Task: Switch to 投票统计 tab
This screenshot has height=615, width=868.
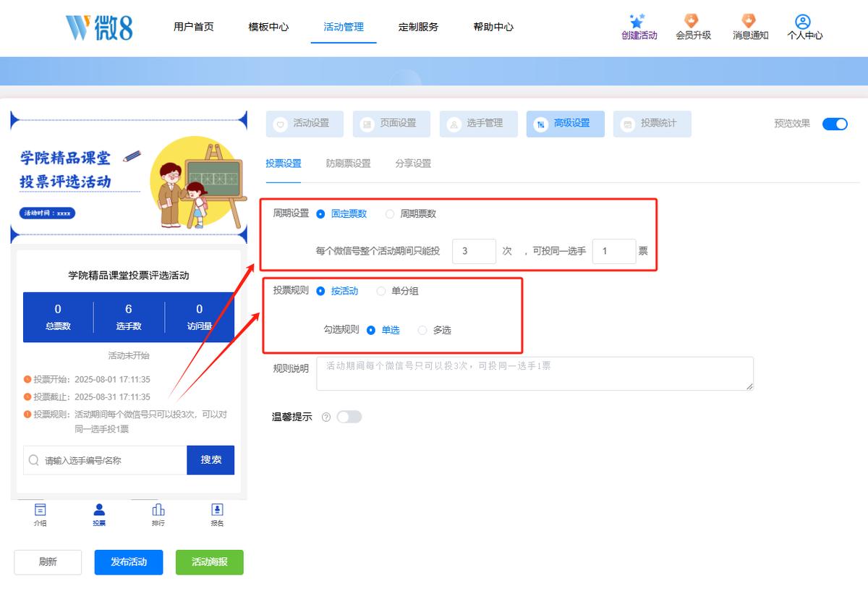Action: (x=652, y=124)
